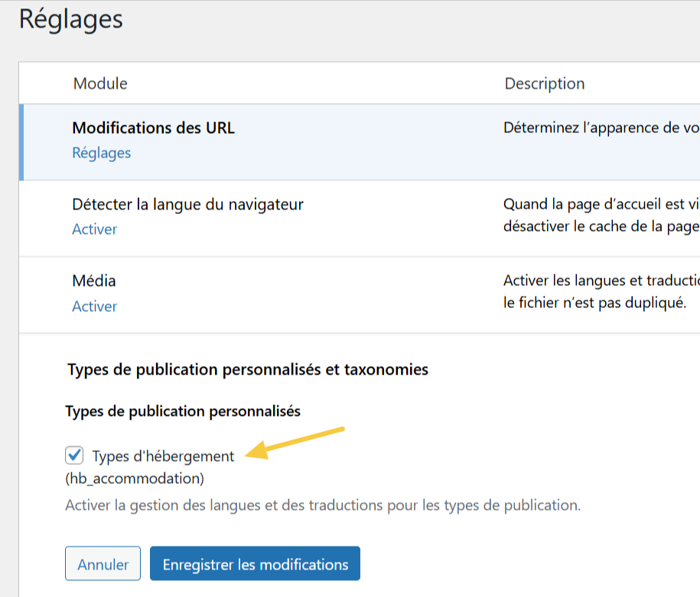Click the Types de publication personnalisés subheading

pos(183,411)
